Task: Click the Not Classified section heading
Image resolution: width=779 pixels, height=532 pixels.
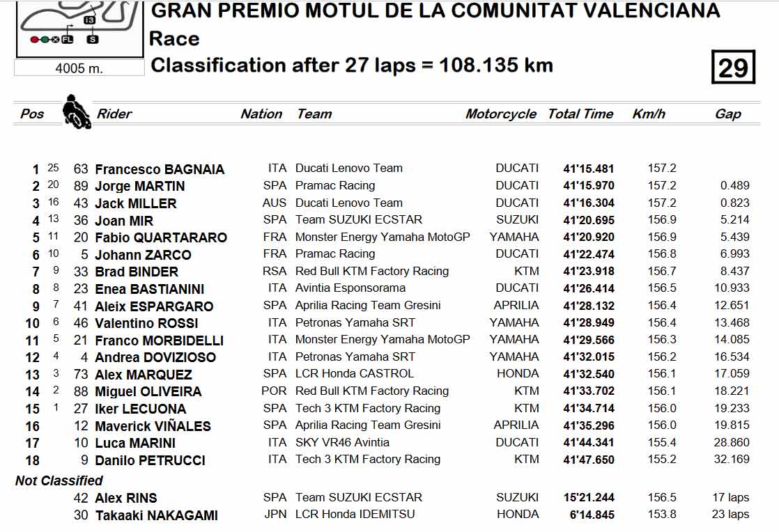Action: click(59, 480)
